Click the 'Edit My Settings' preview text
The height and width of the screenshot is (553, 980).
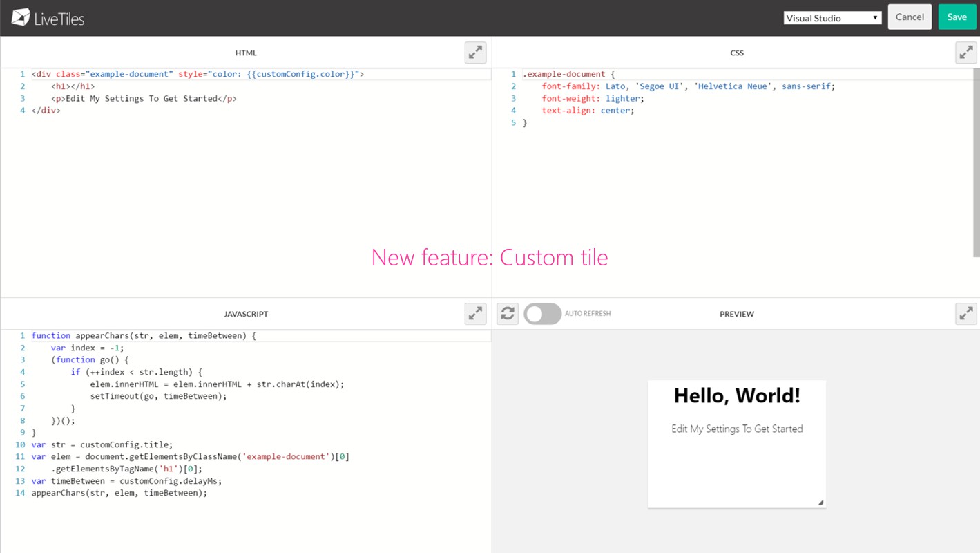[737, 429]
